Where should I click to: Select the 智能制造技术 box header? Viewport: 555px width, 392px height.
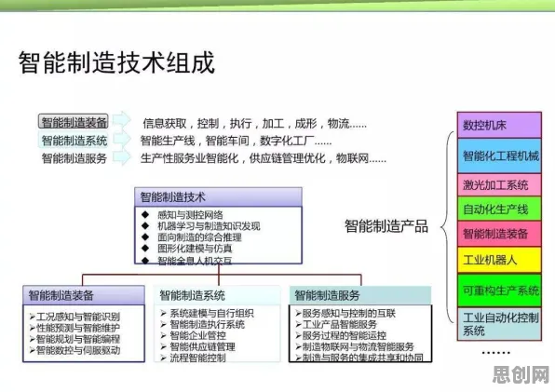(218, 197)
